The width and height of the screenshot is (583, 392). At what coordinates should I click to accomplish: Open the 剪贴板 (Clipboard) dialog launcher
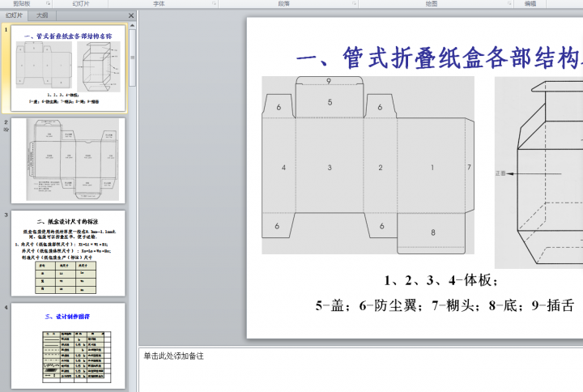48,4
